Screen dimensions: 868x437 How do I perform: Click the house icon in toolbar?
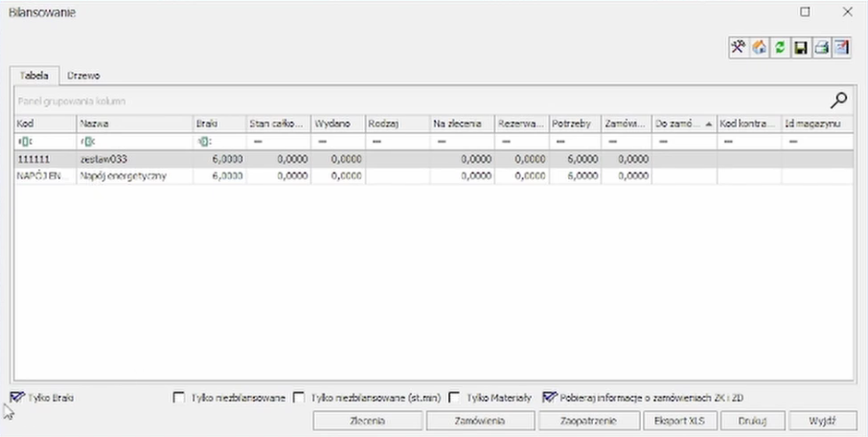tap(757, 47)
